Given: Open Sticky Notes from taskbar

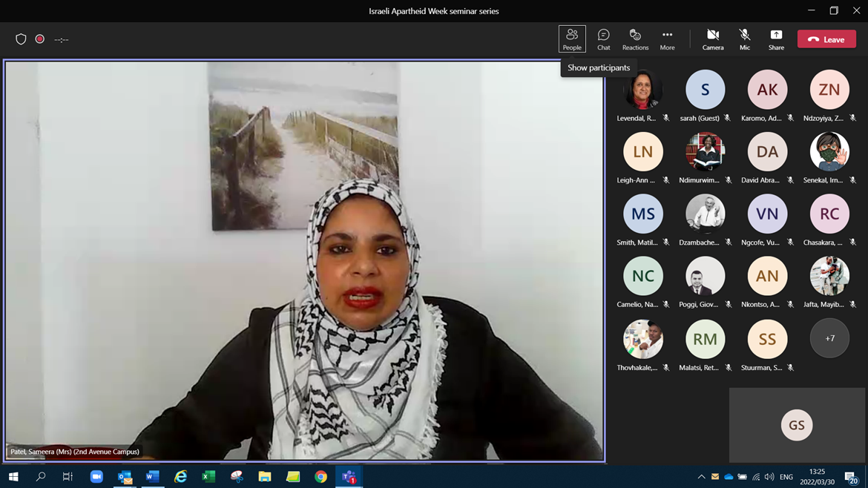Looking at the screenshot, I should point(293,476).
